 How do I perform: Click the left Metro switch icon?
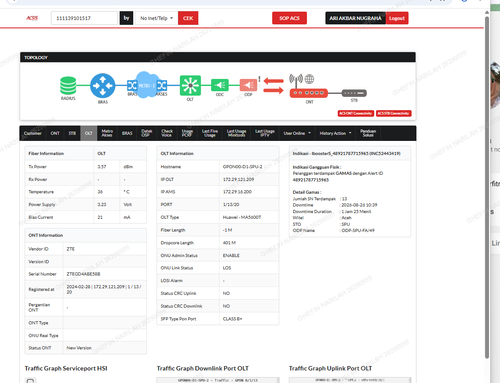coord(132,86)
